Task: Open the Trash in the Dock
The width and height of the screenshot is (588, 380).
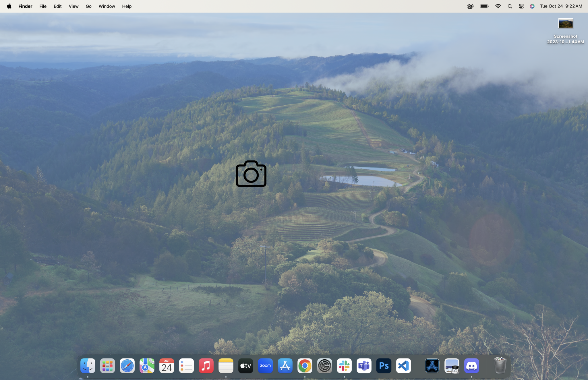Action: click(x=500, y=365)
